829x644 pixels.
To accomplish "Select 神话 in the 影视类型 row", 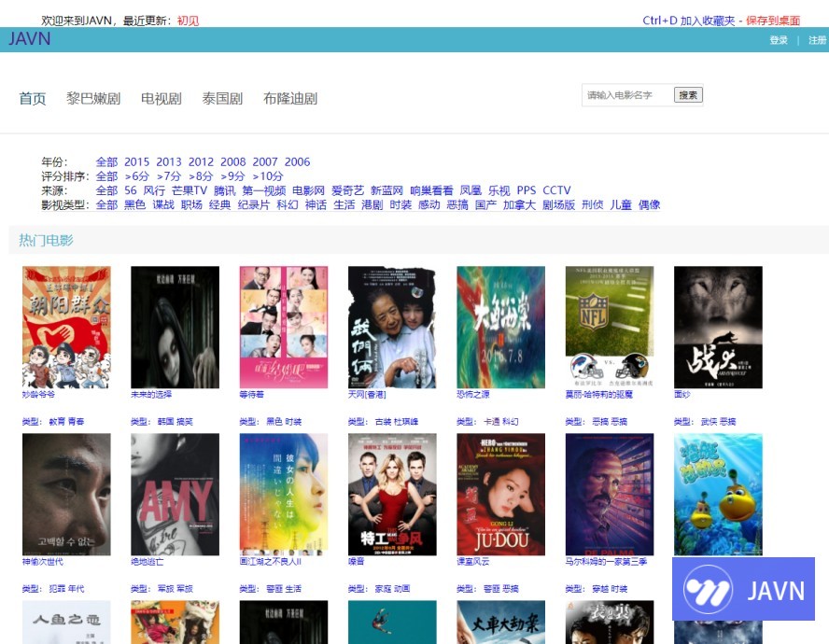I will (x=316, y=204).
